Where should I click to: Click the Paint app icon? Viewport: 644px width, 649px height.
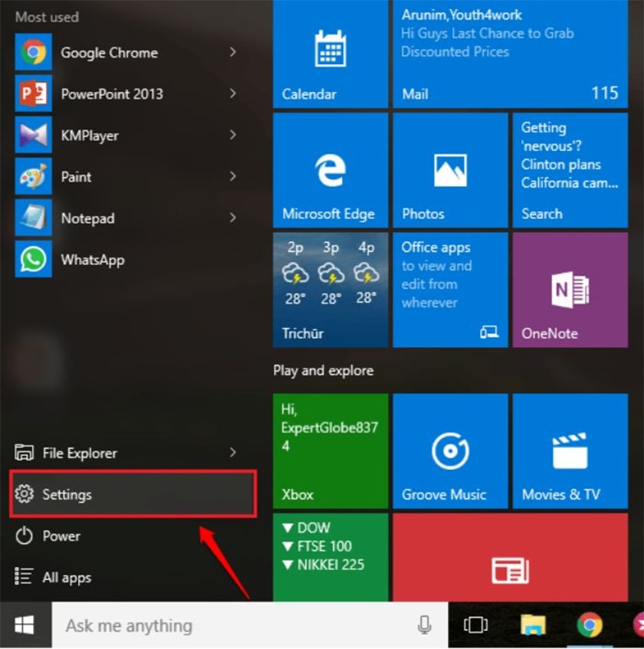point(34,177)
